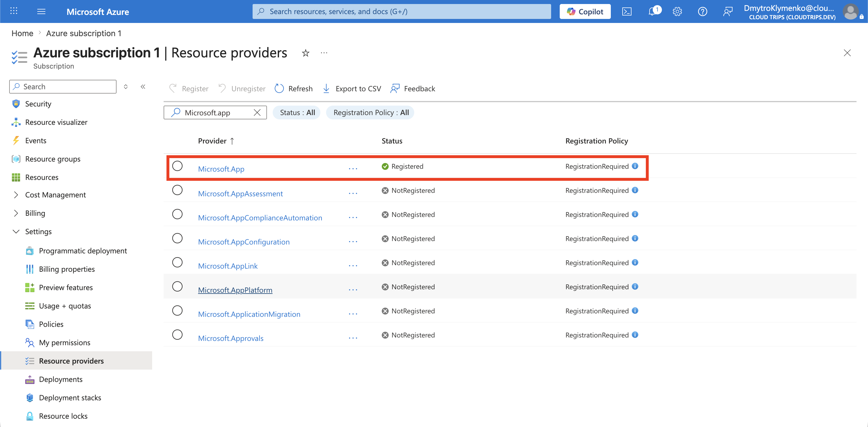Click the toolbar Feedback button

(413, 89)
